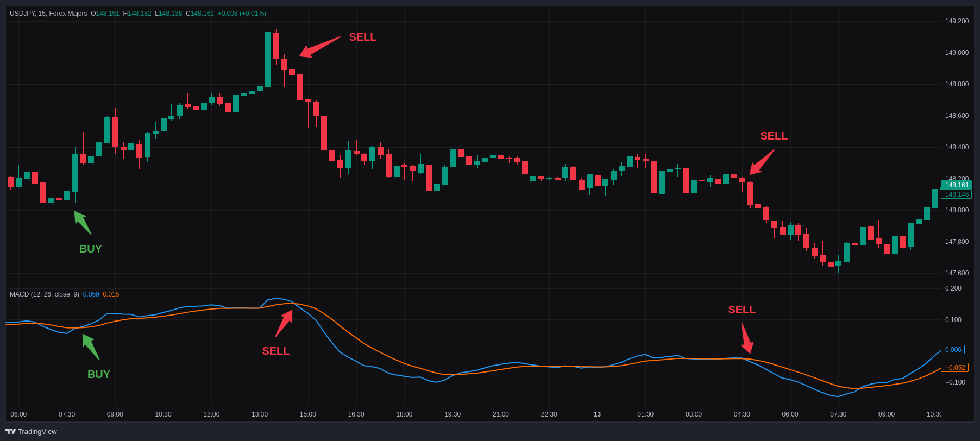Click the low value L148.138
Image resolution: width=980 pixels, height=441 pixels.
[x=168, y=14]
